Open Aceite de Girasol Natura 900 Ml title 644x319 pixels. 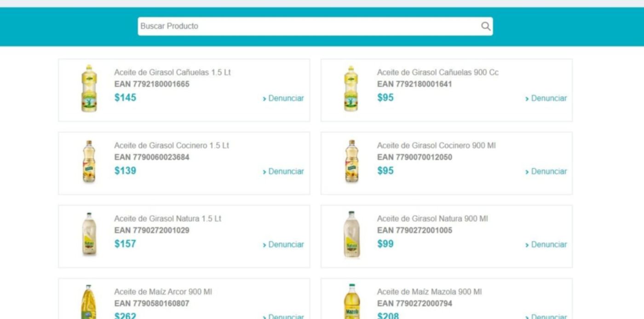432,219
